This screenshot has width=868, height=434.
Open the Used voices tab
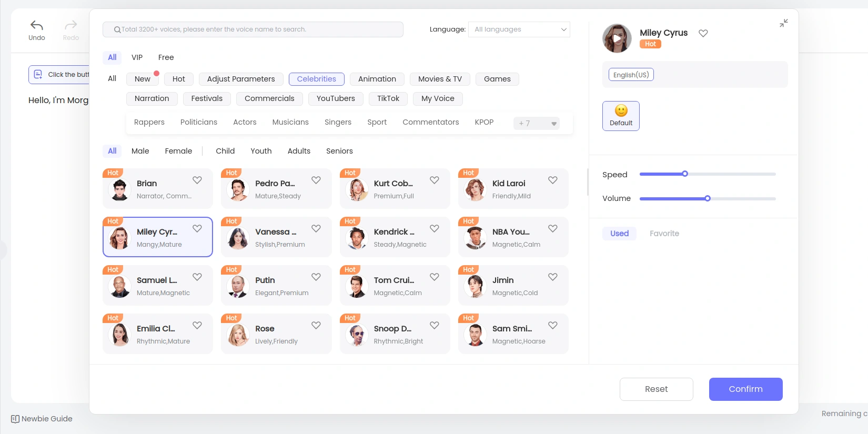[x=619, y=234]
